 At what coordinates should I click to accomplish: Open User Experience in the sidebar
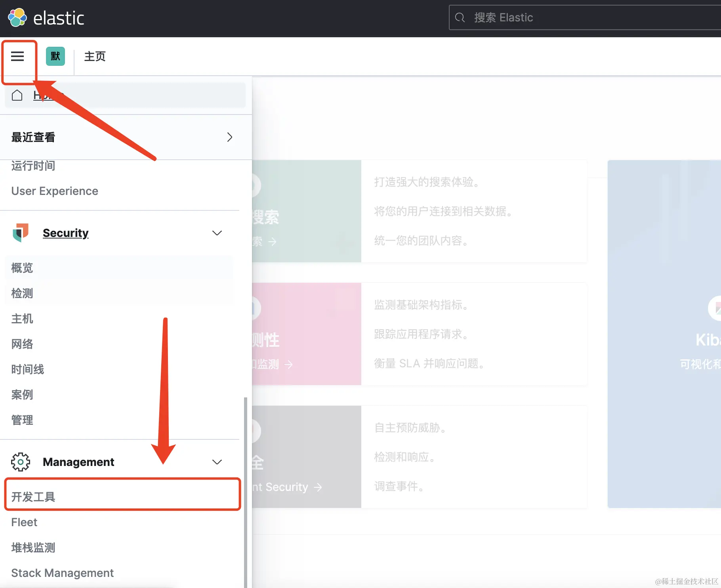coord(55,191)
